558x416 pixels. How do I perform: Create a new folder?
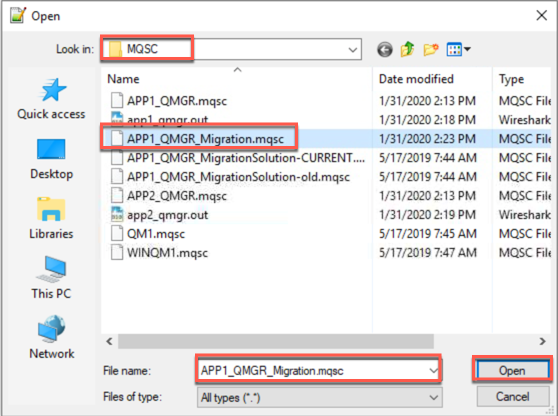point(431,49)
